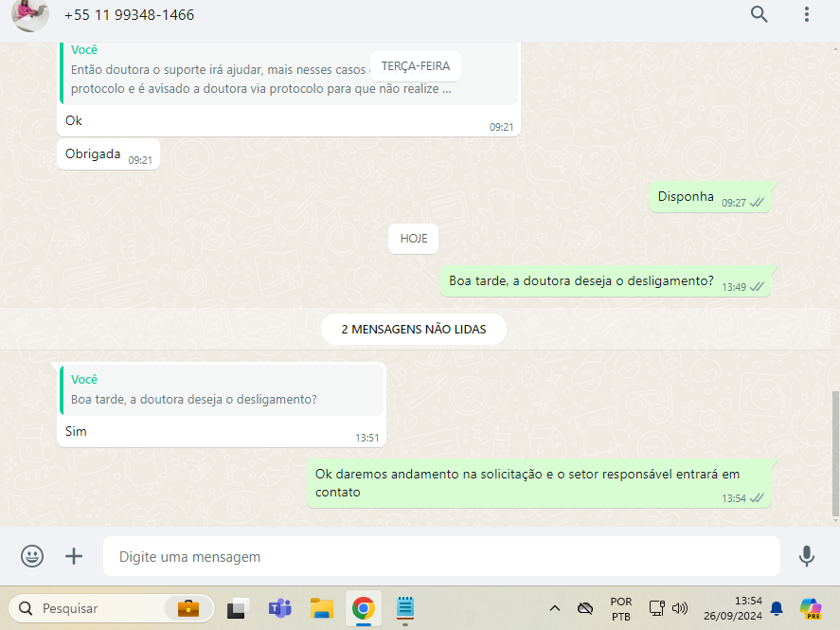This screenshot has height=630, width=840.
Task: Focus the 'Digite uma mensagem' field
Action: point(441,557)
